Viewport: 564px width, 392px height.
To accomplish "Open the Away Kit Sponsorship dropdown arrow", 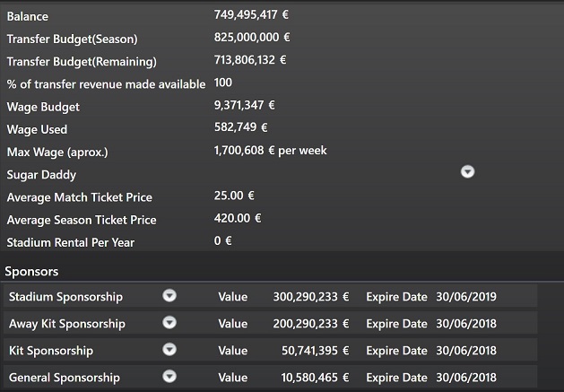I will 169,323.
